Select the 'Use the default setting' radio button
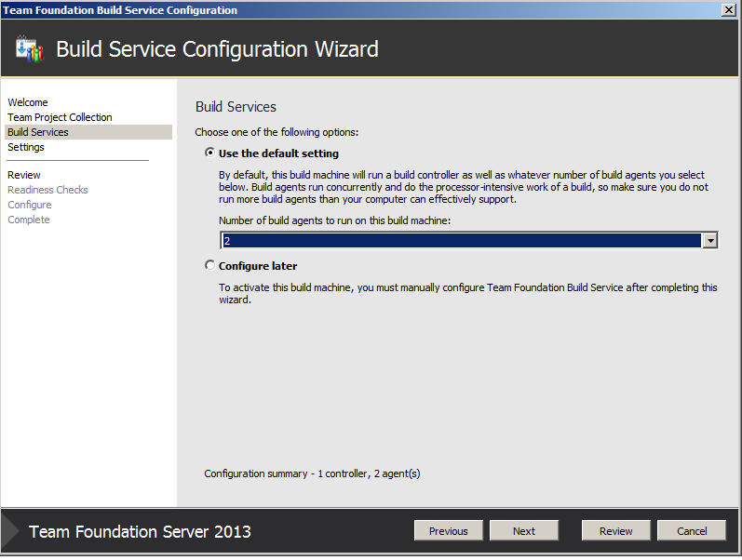 click(x=209, y=153)
